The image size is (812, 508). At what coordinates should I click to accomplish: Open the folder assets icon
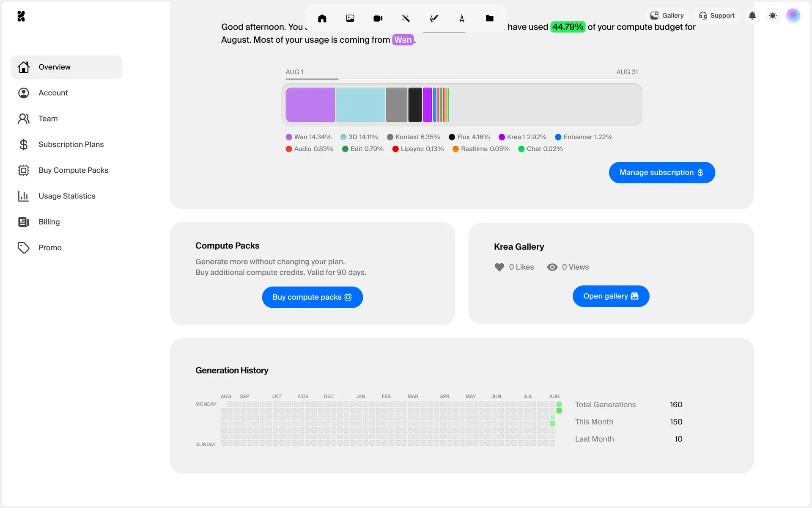click(490, 18)
